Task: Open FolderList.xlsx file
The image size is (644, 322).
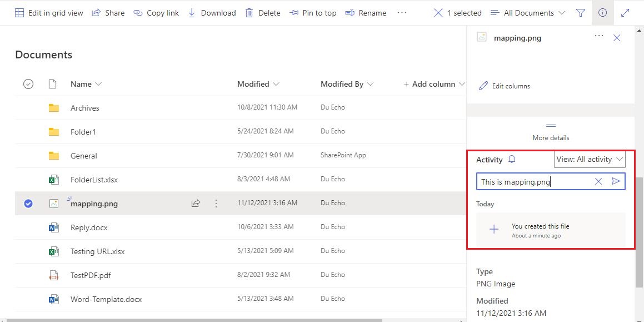Action: point(94,179)
